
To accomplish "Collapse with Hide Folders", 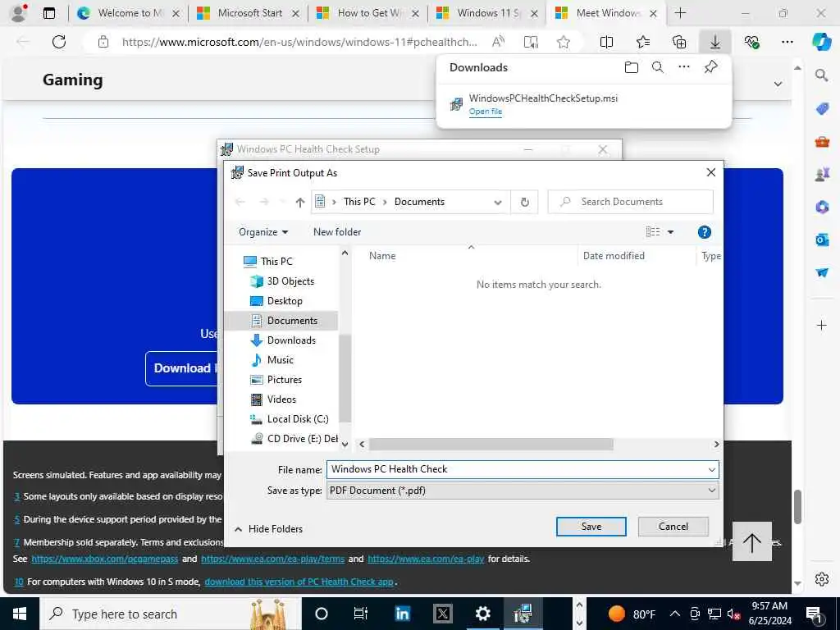I will point(269,529).
